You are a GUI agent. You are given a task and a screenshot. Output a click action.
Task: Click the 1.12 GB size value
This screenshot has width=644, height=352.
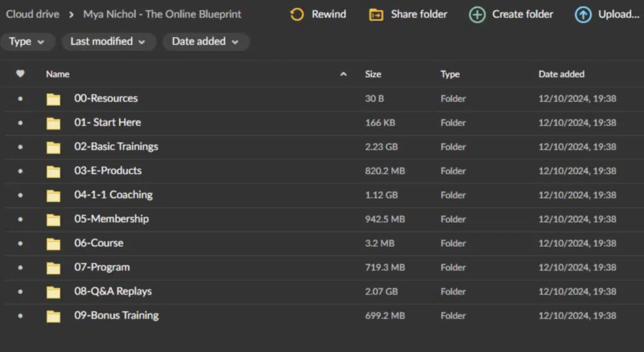382,195
